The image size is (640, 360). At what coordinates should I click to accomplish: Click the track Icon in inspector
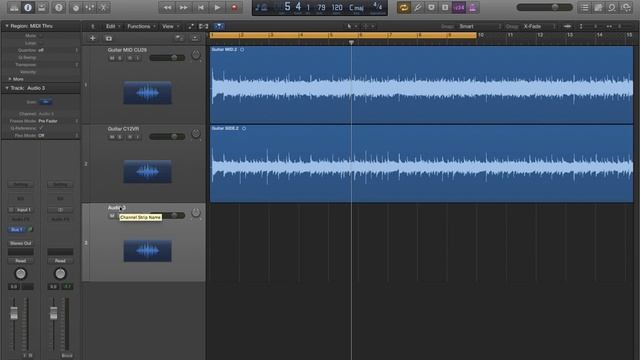[45, 102]
